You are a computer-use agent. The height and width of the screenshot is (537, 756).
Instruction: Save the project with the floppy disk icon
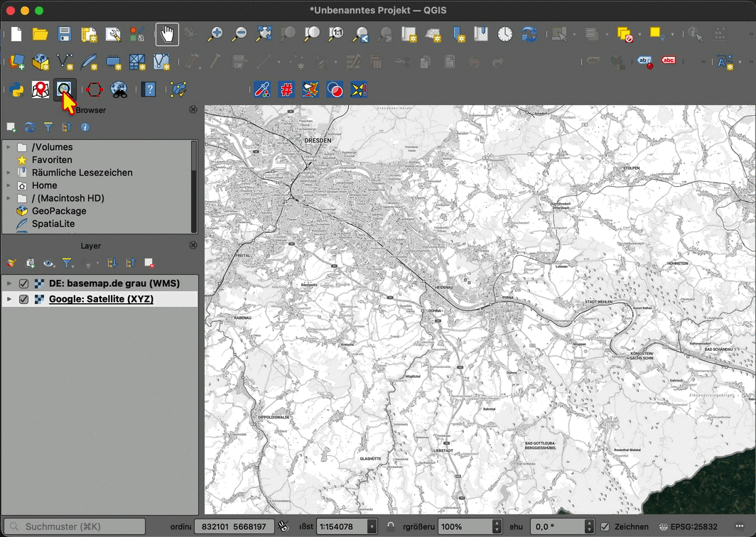click(65, 34)
